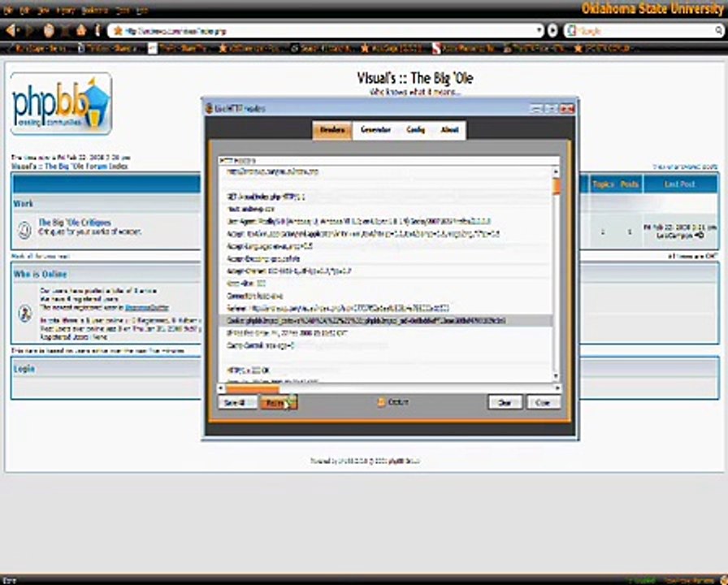Open the Big 'Ole Forum Index link
This screenshot has width=728, height=585.
tap(70, 167)
